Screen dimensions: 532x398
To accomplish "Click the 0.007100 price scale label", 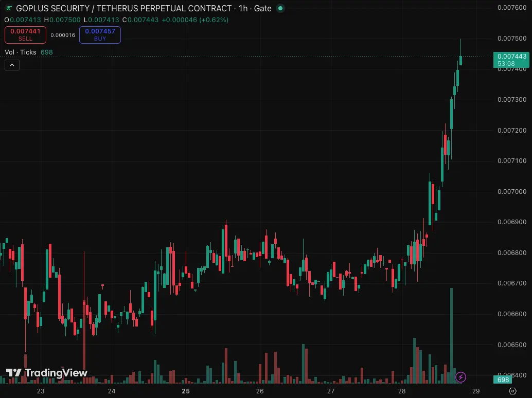I will [x=512, y=161].
